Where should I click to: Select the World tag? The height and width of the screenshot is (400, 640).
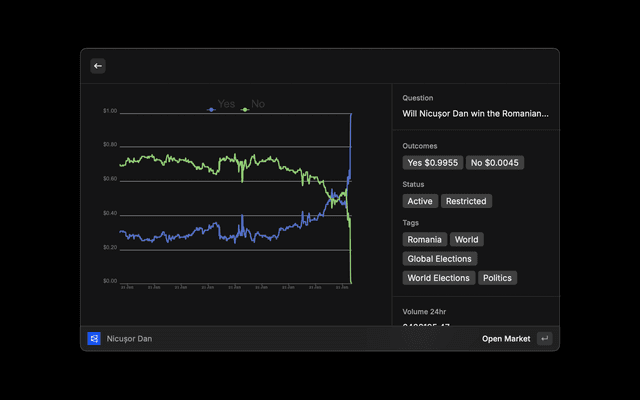coord(466,240)
